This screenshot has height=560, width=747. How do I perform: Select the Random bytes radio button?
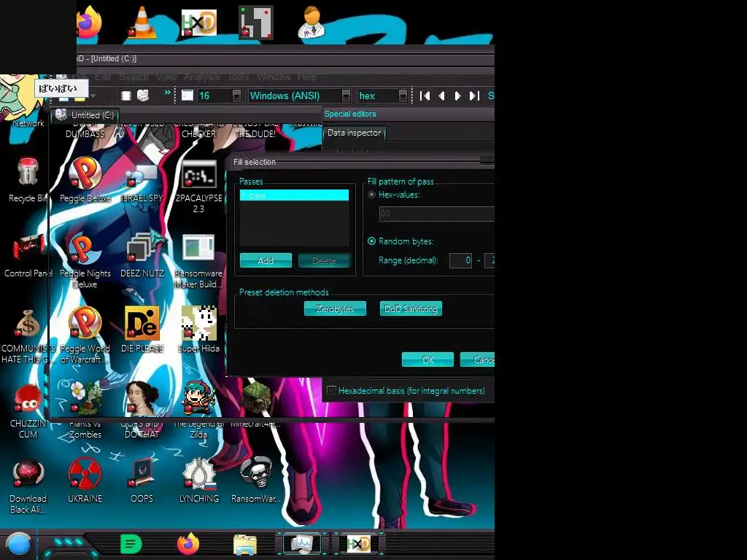coord(371,241)
